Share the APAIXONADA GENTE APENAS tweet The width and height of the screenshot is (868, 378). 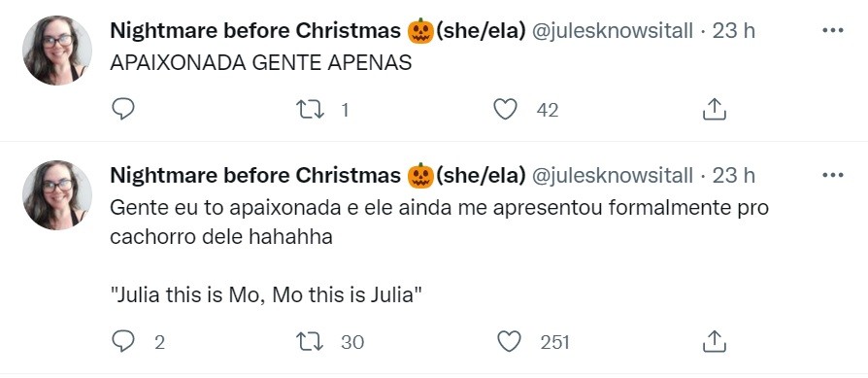(714, 109)
